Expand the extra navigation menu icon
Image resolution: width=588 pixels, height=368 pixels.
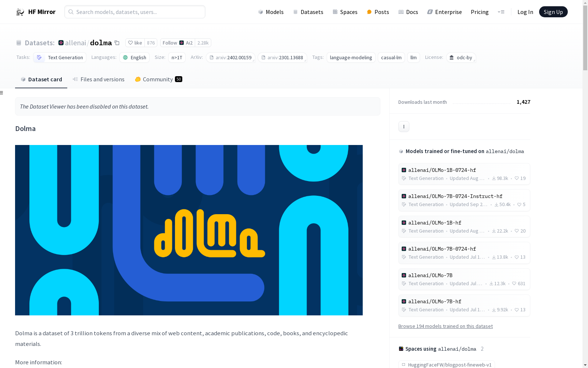click(501, 12)
